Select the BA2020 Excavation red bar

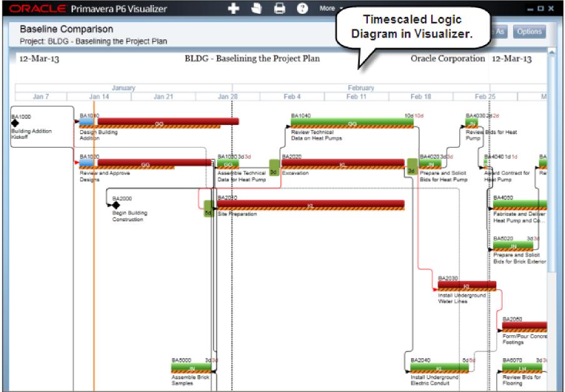343,163
